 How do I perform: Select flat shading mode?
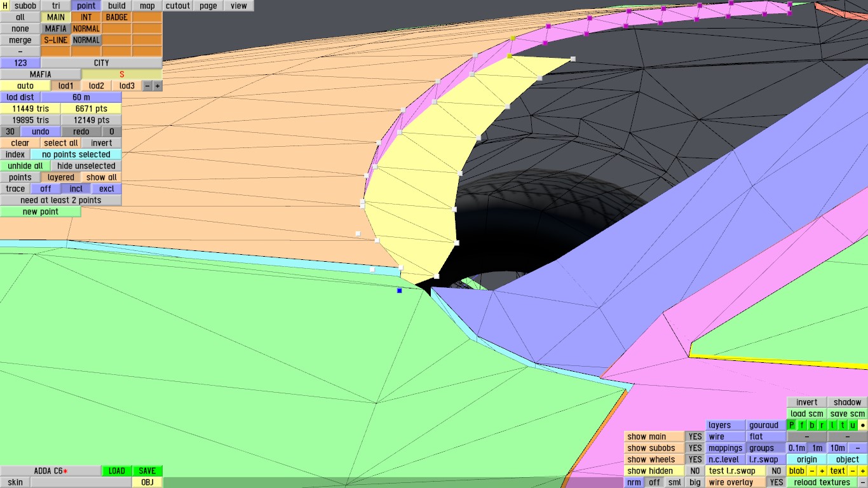point(766,437)
